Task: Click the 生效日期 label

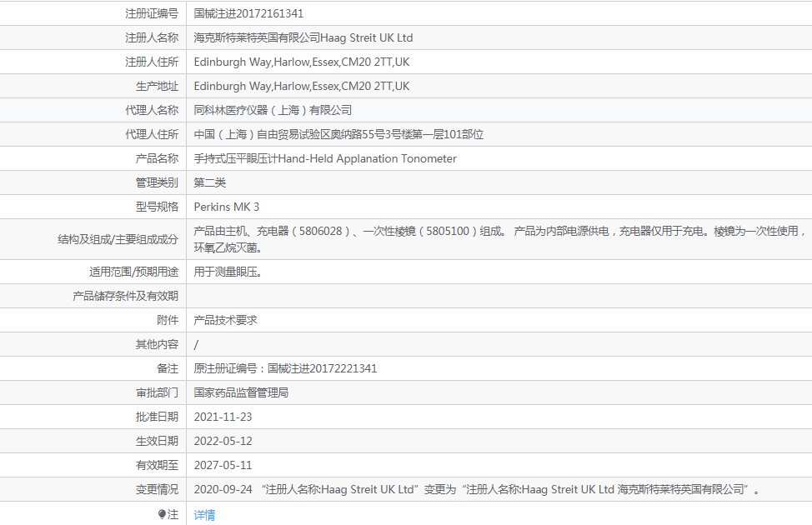Action: coord(157,441)
